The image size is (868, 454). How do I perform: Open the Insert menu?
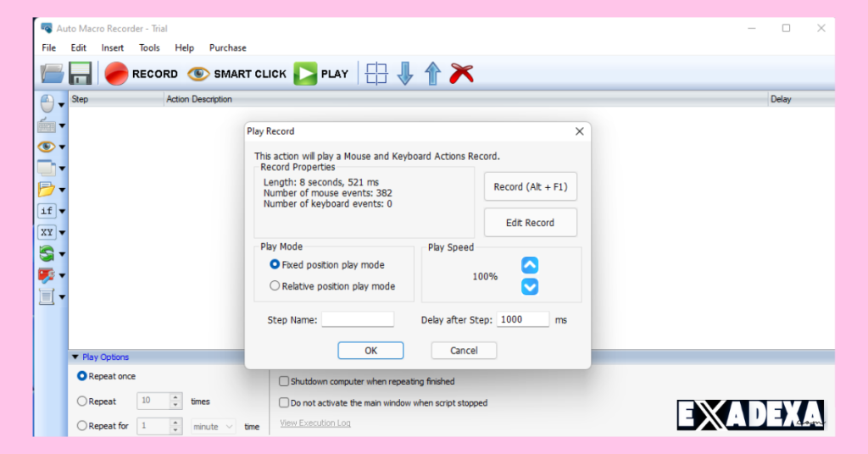pyautogui.click(x=113, y=47)
